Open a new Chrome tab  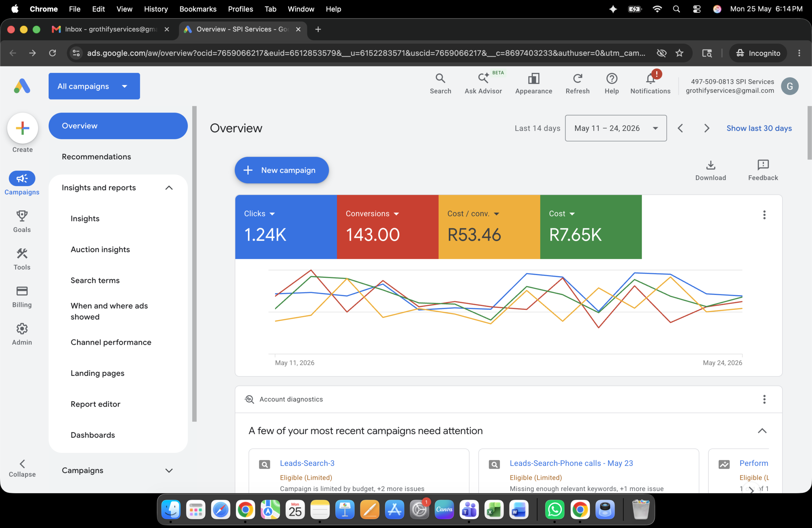318,29
